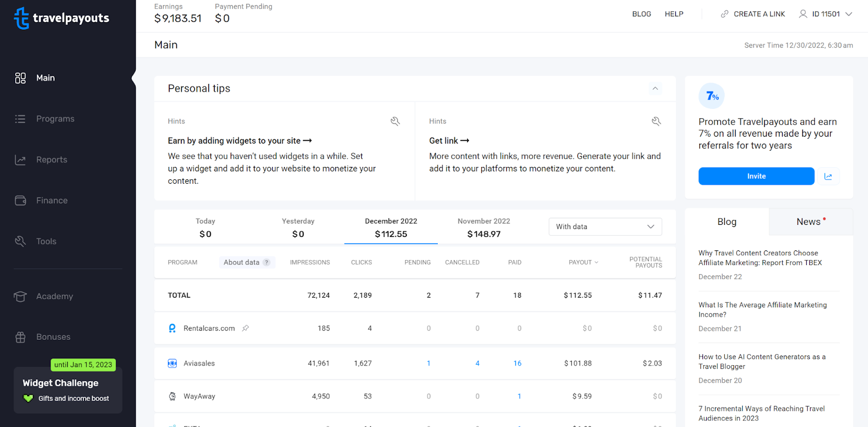Click the IMPRESSIONS column header
This screenshot has height=427, width=868.
[310, 262]
